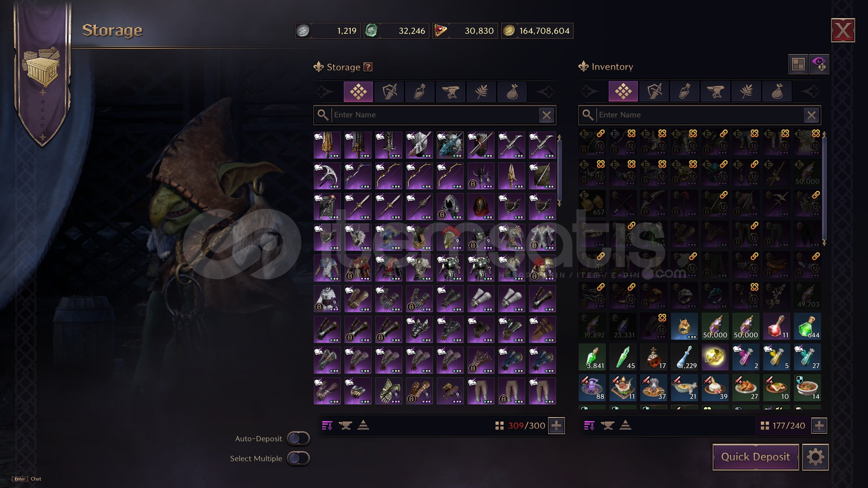The width and height of the screenshot is (868, 488).
Task: Toggle the Select Multiple switch
Action: pos(298,458)
